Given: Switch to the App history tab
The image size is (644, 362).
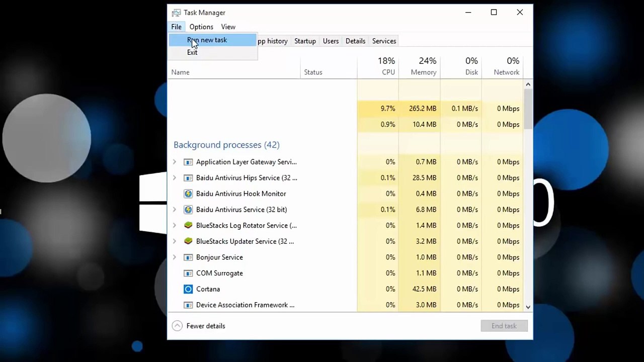Looking at the screenshot, I should (x=272, y=41).
